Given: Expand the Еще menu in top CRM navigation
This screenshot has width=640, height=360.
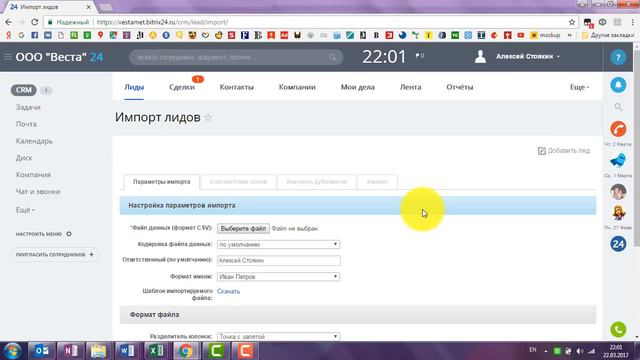Looking at the screenshot, I should [x=579, y=87].
